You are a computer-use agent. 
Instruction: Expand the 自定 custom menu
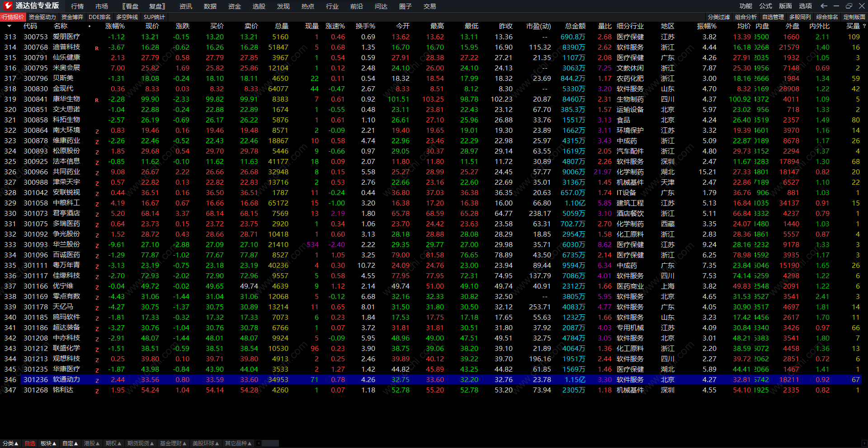[70, 443]
